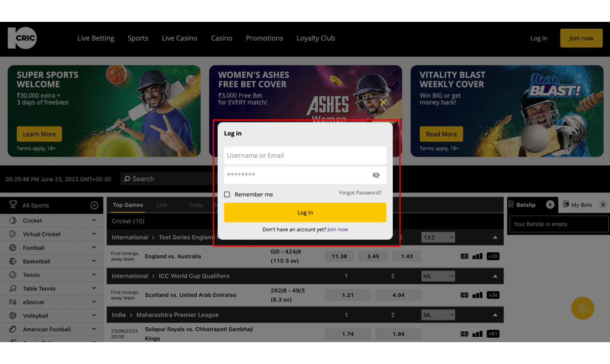
Task: Click the Username or Email field
Action: click(305, 156)
